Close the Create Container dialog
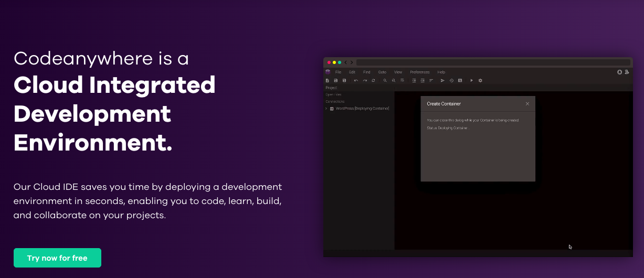Viewport: 644px width, 278px height. pyautogui.click(x=527, y=104)
